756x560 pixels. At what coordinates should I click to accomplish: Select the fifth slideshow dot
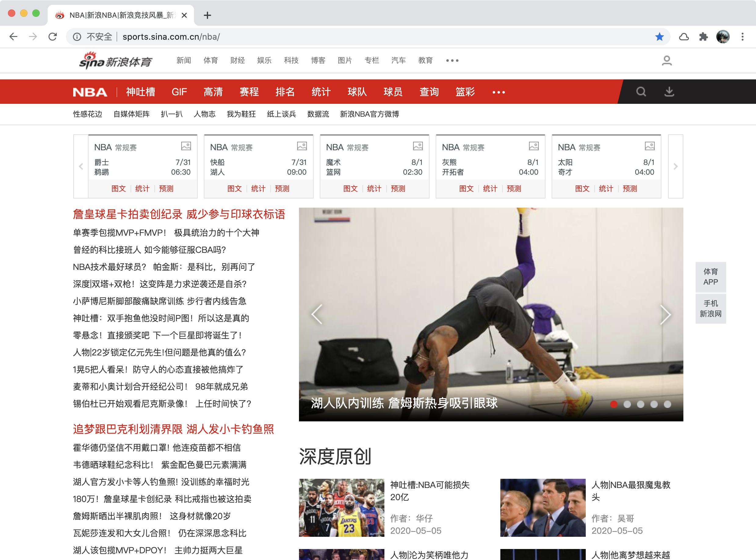(667, 404)
